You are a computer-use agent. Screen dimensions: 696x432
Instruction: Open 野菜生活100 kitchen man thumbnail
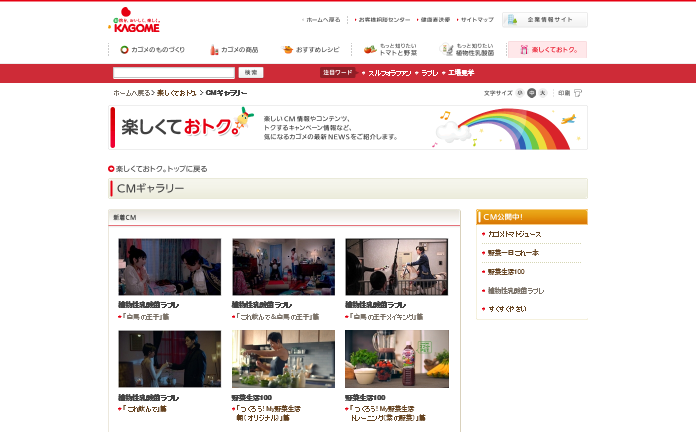click(x=283, y=359)
